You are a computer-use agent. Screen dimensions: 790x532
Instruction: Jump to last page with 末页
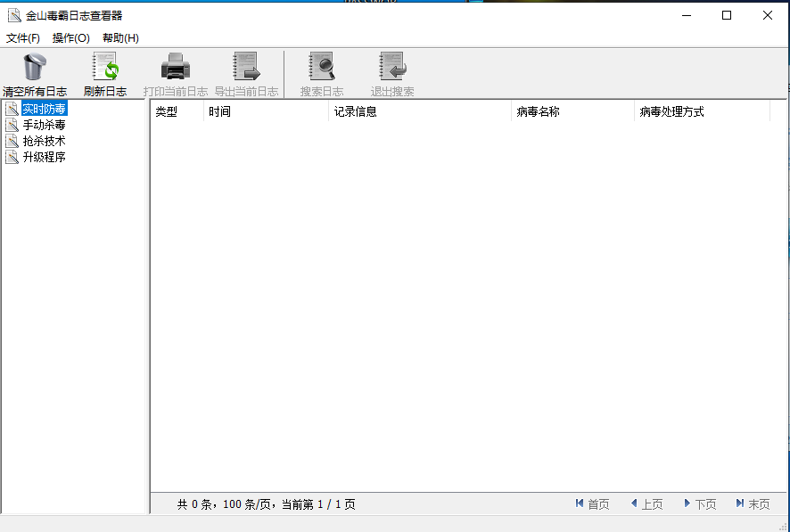coord(753,504)
